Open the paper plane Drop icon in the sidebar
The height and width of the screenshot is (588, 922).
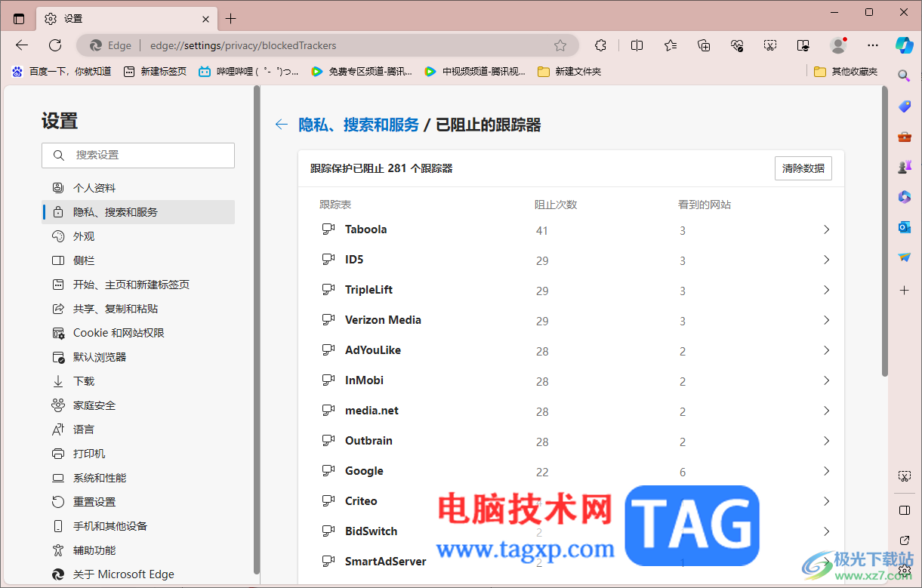pyautogui.click(x=904, y=257)
